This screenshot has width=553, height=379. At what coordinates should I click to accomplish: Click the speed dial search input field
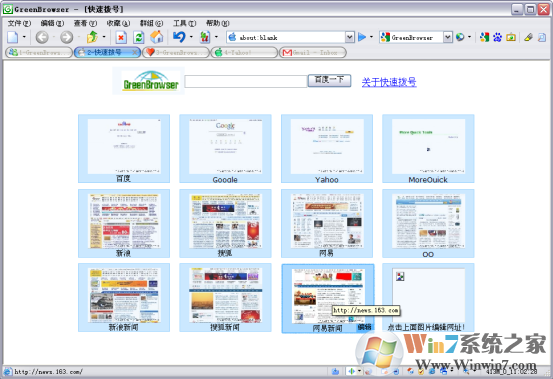[x=245, y=81]
